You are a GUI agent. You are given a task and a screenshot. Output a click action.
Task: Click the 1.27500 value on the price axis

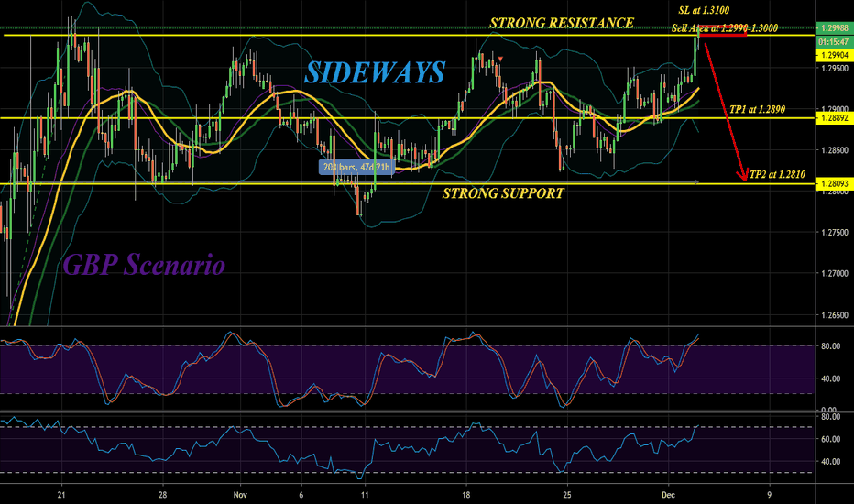[834, 234]
